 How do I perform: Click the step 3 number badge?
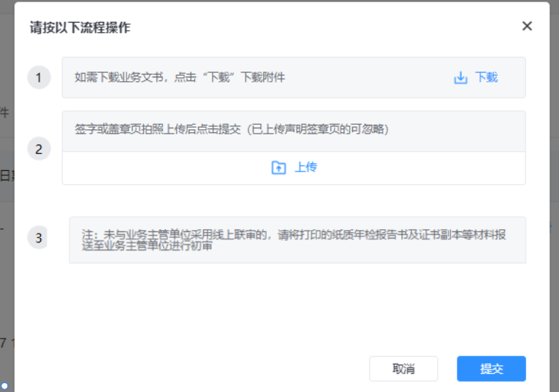coord(39,237)
